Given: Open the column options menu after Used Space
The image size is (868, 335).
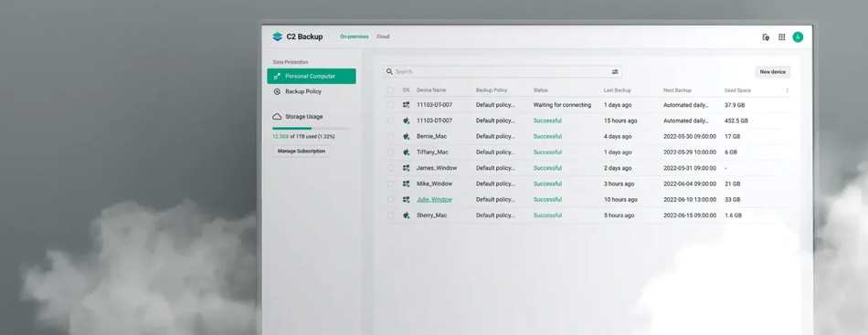Looking at the screenshot, I should pos(788,90).
